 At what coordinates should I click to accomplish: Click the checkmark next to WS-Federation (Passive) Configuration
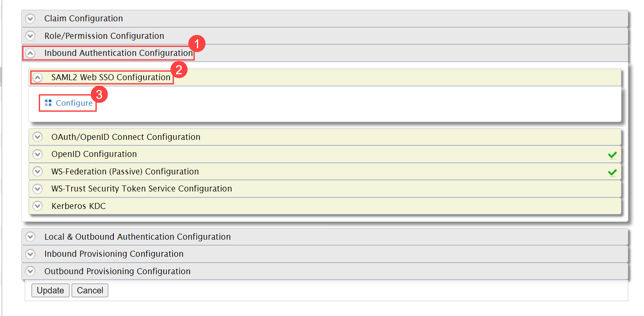pos(612,171)
